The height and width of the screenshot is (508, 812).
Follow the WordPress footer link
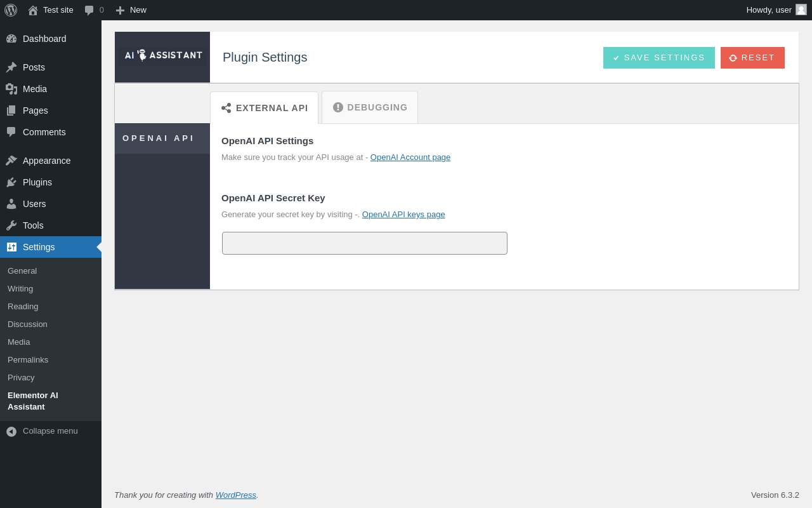pyautogui.click(x=236, y=495)
